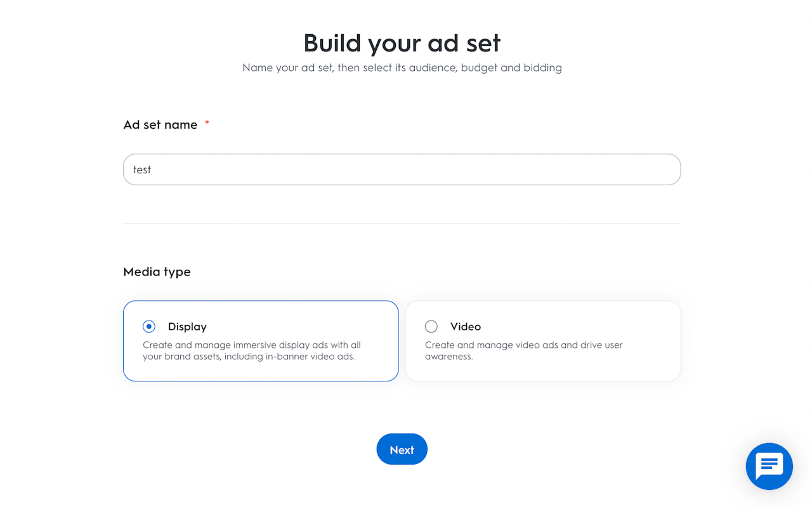Click the "Media type" section label
The image size is (812, 509).
point(157,272)
